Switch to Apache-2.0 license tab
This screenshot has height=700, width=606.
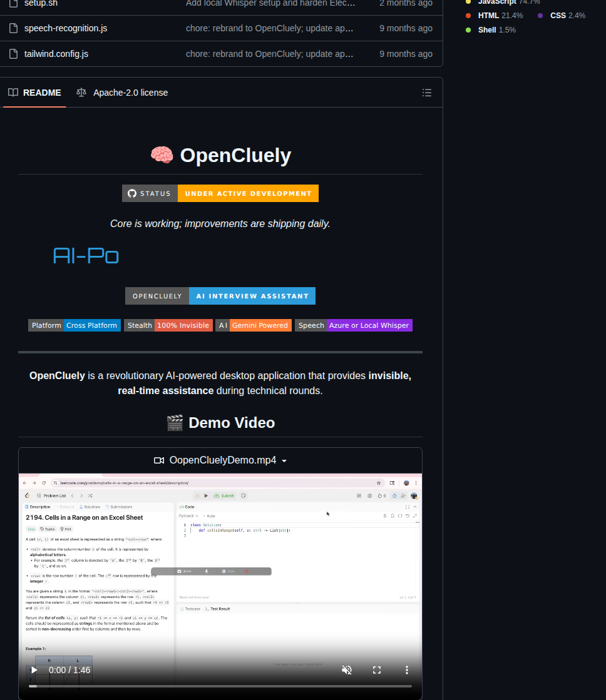122,93
